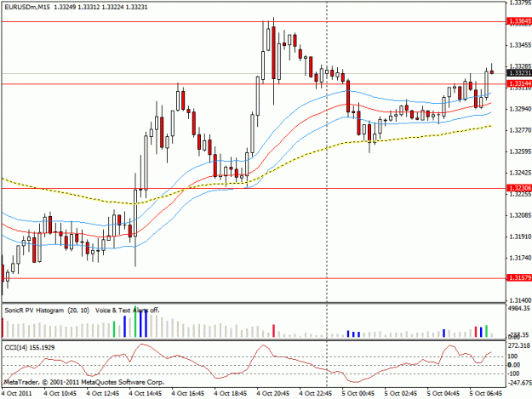Click the 4 Oct 22:45 time axis label
Image resolution: width=532 pixels, height=399 pixels.
tap(316, 394)
